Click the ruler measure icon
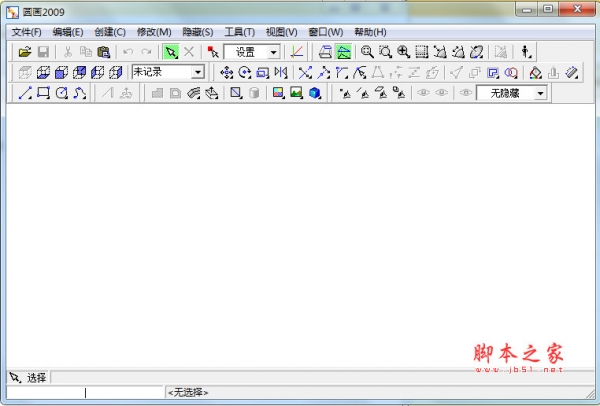 click(x=572, y=72)
